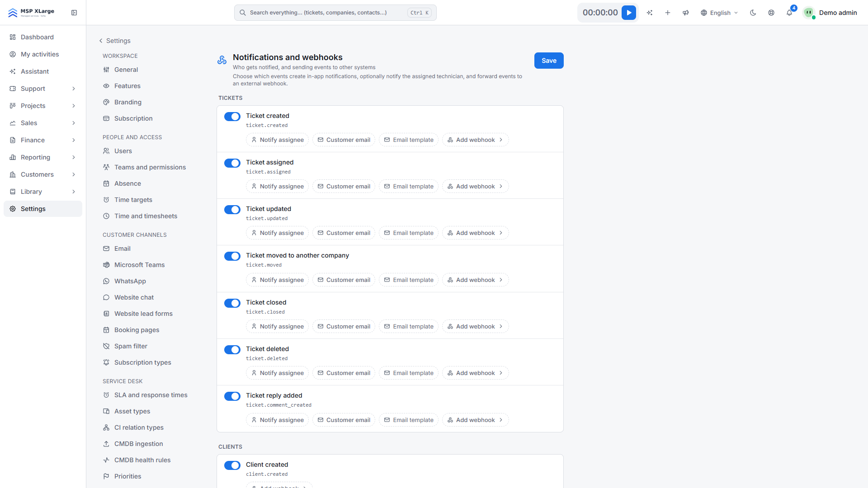This screenshot has width=868, height=488.
Task: Open Add webhook for Ticket closed
Action: 475,327
